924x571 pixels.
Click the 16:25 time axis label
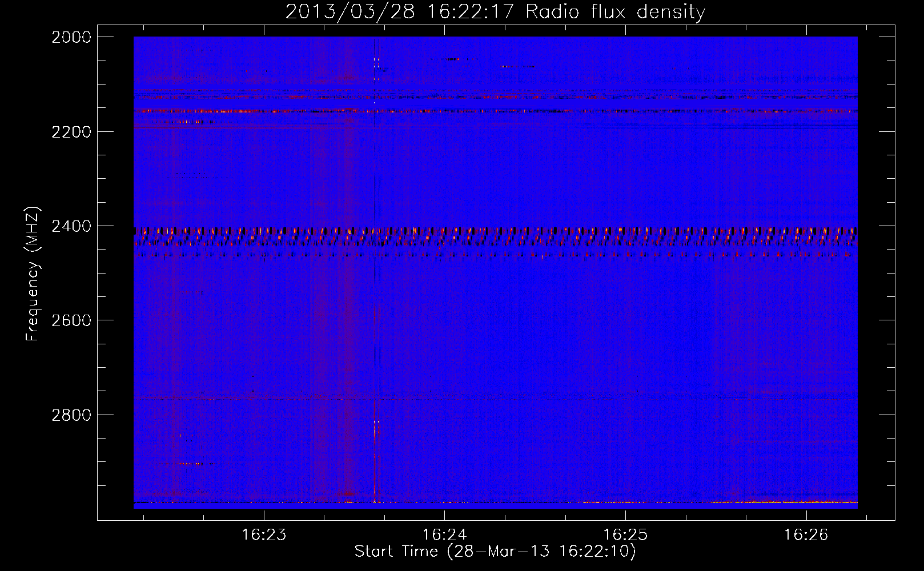pyautogui.click(x=625, y=535)
